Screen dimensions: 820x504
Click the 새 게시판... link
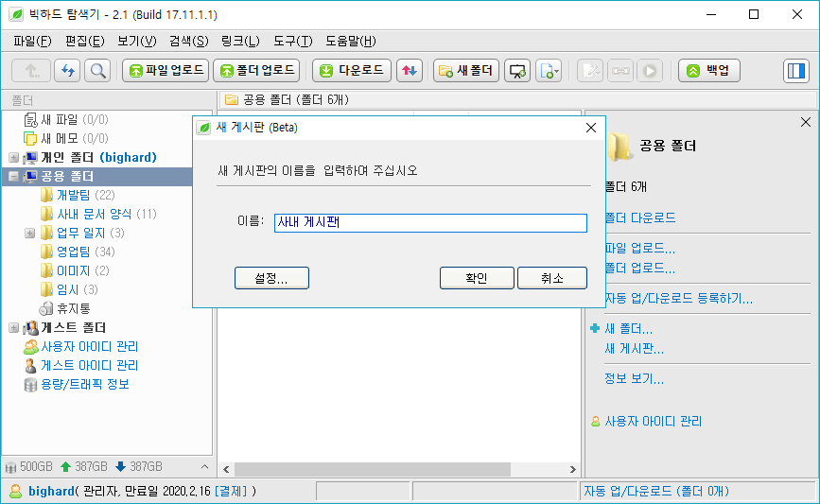pyautogui.click(x=635, y=349)
